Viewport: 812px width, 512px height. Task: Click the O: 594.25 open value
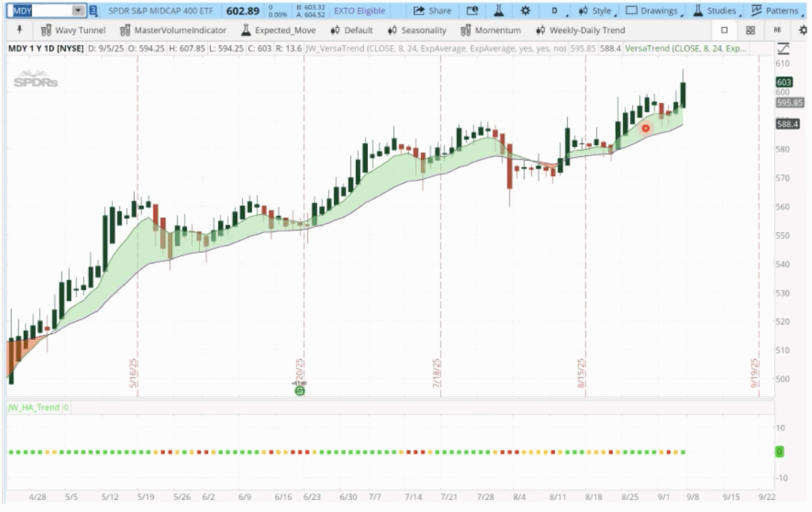[x=146, y=48]
